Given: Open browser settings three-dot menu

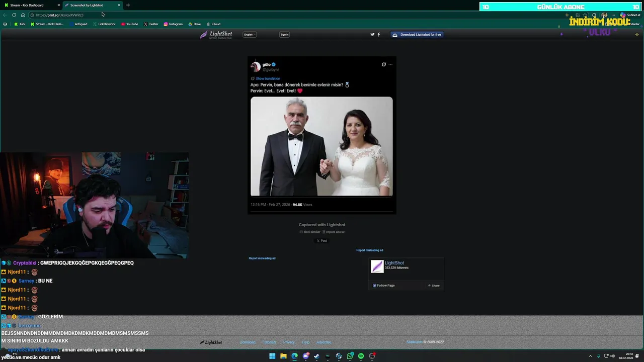Looking at the screenshot, I should pyautogui.click(x=613, y=15).
